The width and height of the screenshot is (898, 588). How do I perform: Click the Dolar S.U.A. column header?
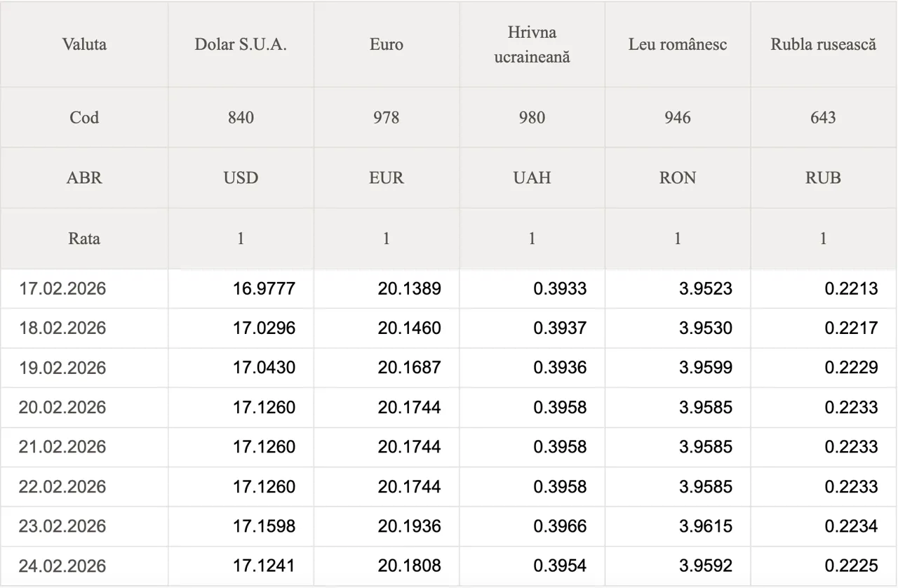(x=241, y=44)
